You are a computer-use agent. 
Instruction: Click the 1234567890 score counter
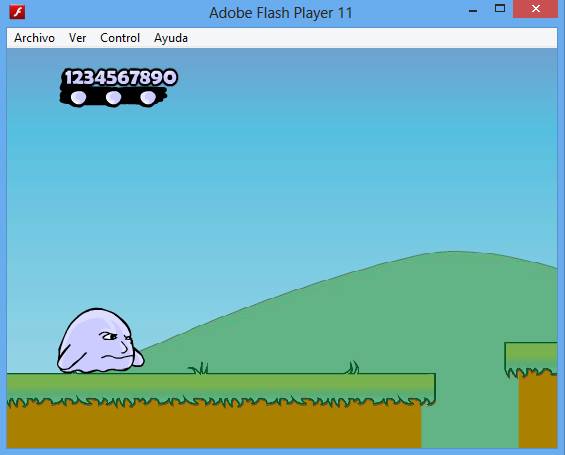coord(121,77)
